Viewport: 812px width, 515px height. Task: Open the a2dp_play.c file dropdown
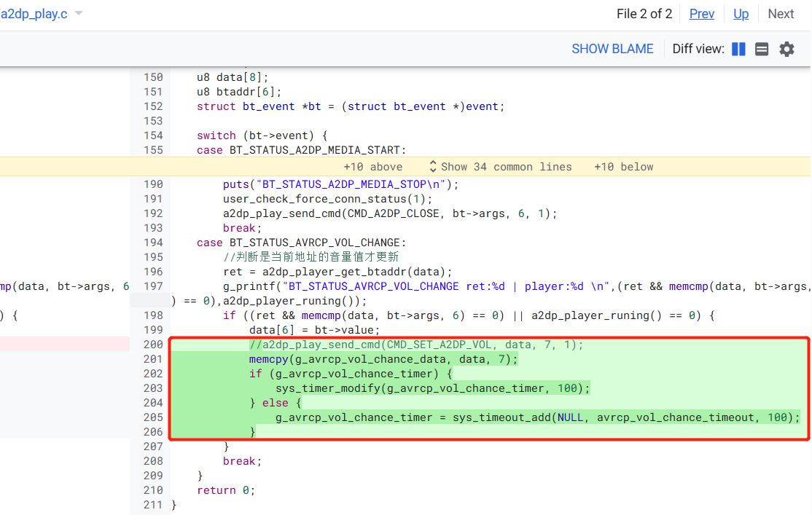tap(79, 13)
